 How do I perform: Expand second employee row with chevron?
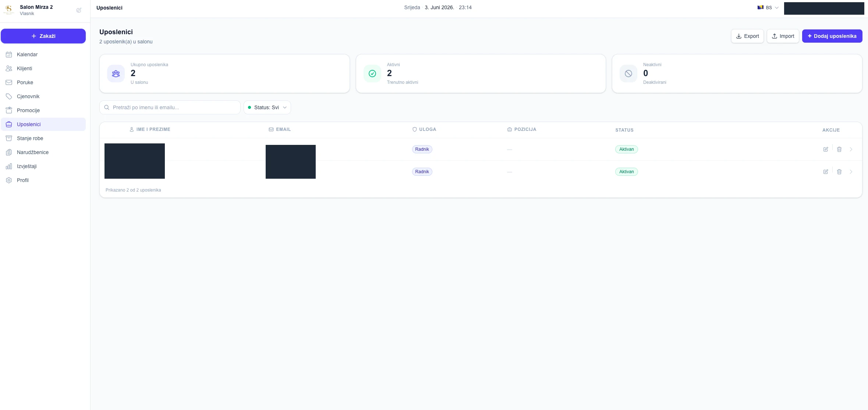click(851, 172)
